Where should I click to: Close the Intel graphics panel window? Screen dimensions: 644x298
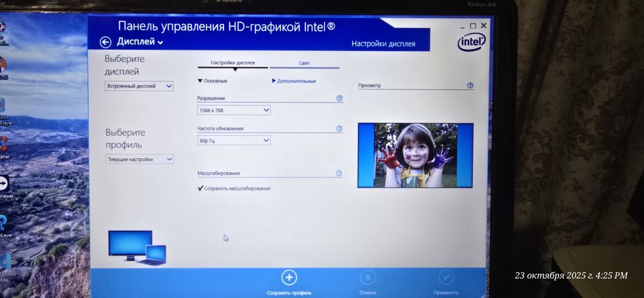[484, 26]
